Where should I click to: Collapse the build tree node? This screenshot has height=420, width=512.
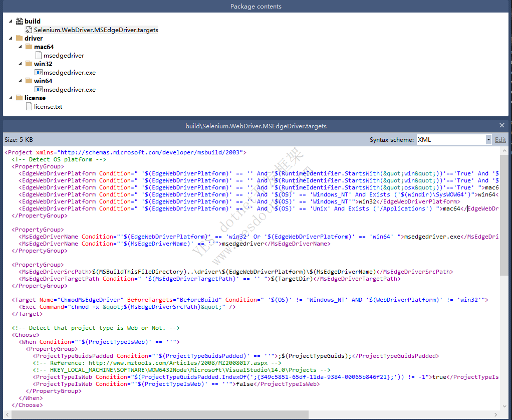pos(11,21)
